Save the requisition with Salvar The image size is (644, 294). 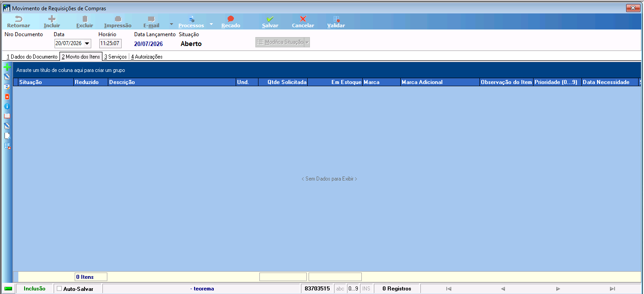click(270, 22)
